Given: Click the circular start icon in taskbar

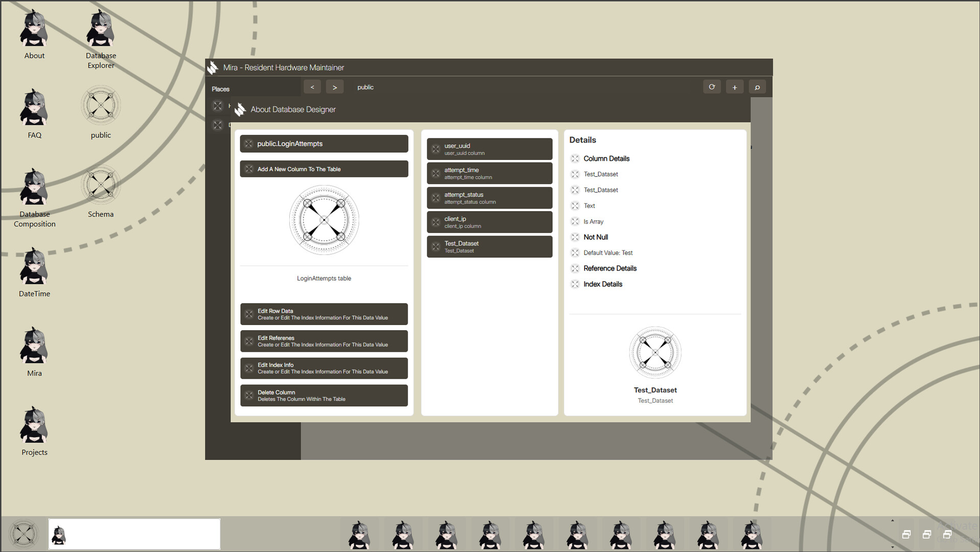Looking at the screenshot, I should [24, 534].
